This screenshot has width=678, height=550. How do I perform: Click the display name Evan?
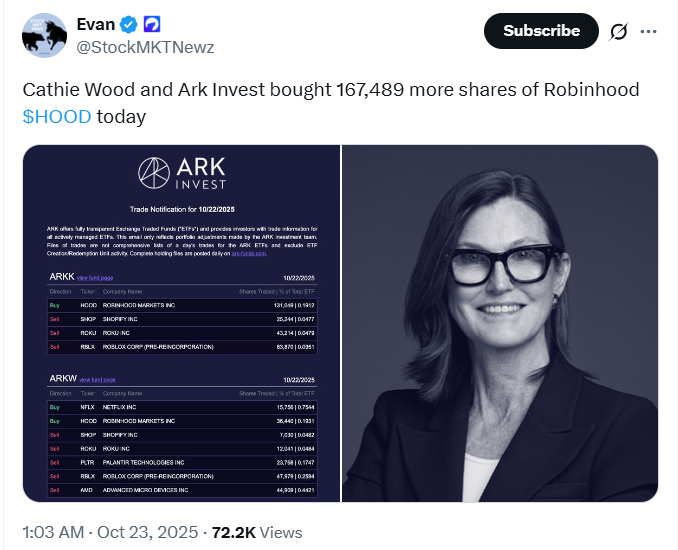click(97, 24)
